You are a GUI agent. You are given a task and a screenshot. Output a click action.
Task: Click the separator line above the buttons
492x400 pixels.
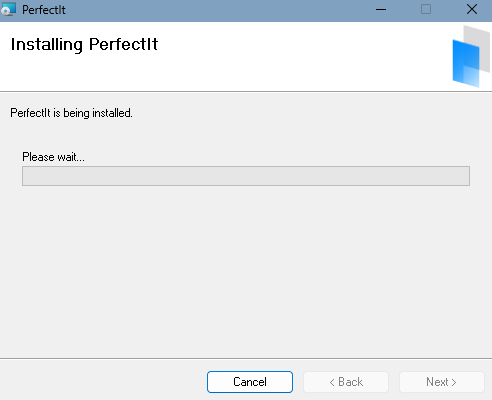(x=246, y=359)
